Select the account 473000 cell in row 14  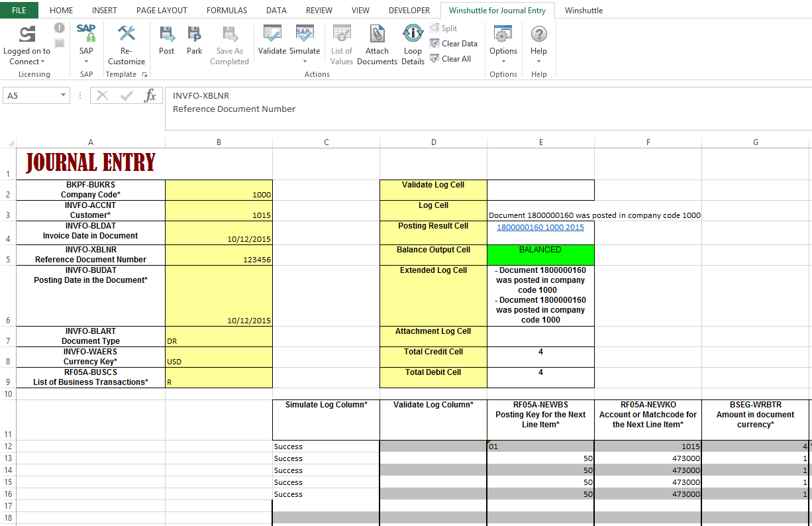(x=648, y=470)
